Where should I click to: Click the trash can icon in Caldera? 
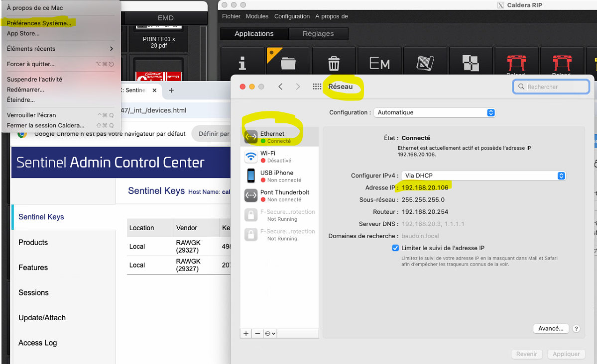[x=334, y=63]
